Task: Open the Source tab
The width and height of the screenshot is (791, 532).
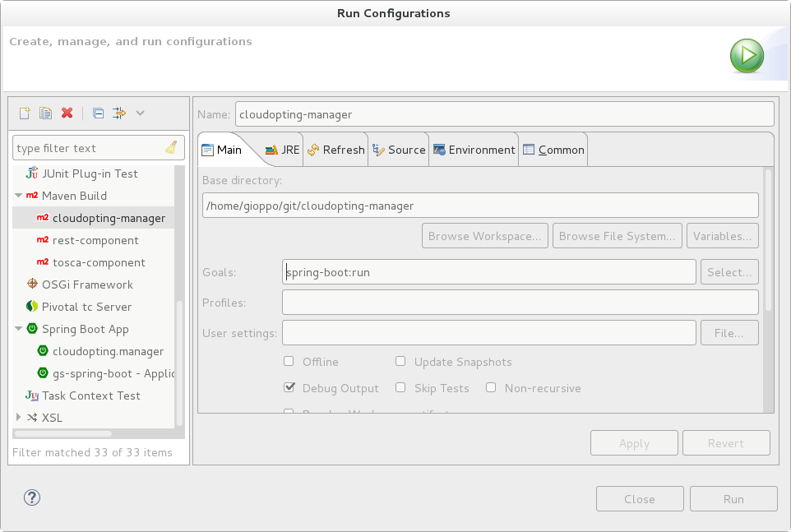Action: [399, 150]
